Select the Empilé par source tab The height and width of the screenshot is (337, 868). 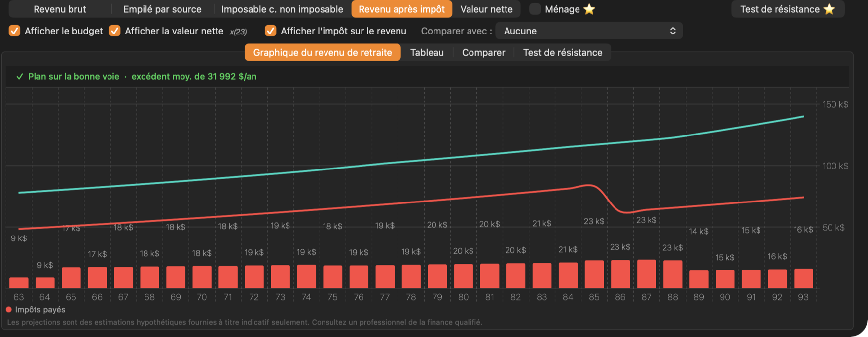click(162, 9)
